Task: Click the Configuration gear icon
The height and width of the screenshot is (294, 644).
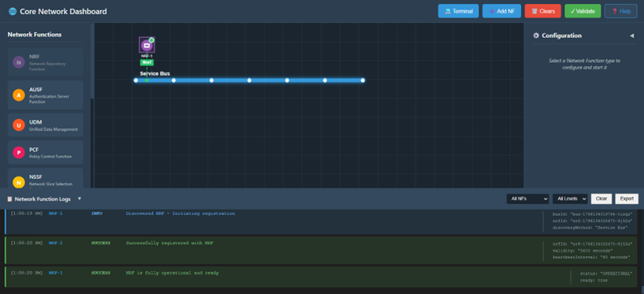Action: point(535,35)
